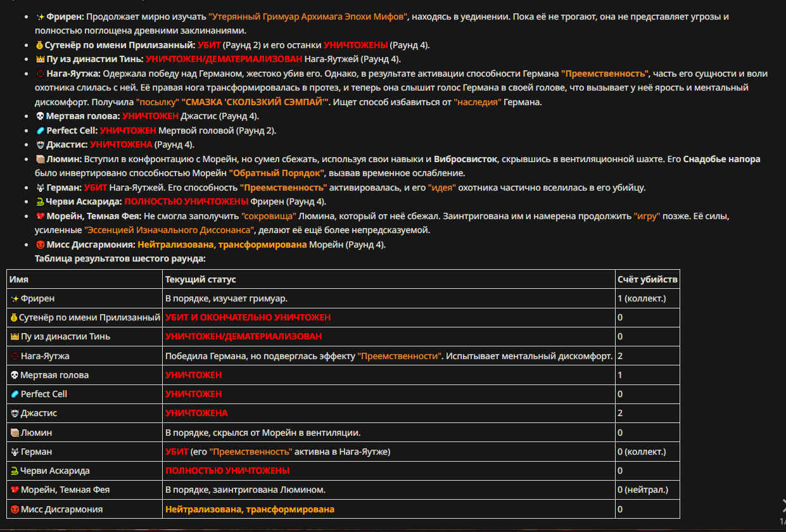The image size is (786, 532).
Task: Click the face emoji before the Джастис bullet
Action: 40,144
